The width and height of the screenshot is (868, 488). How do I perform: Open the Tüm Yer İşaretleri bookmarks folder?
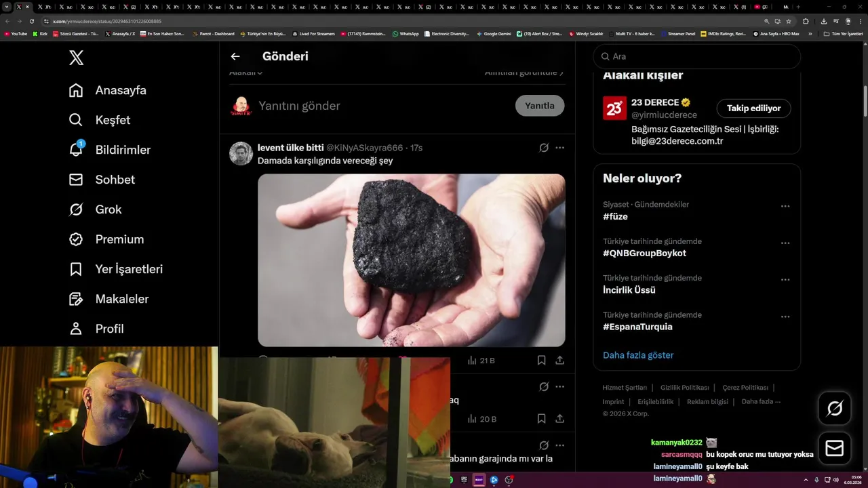tap(843, 33)
